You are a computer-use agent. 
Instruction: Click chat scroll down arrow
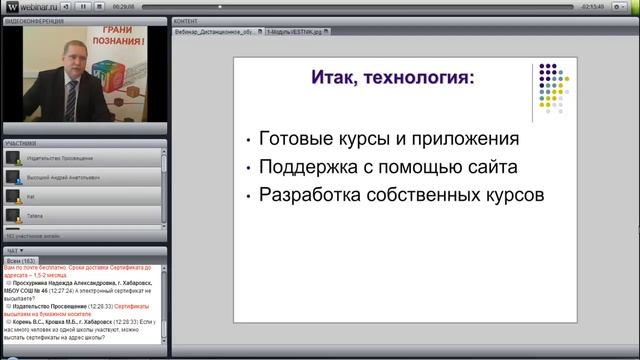164,341
